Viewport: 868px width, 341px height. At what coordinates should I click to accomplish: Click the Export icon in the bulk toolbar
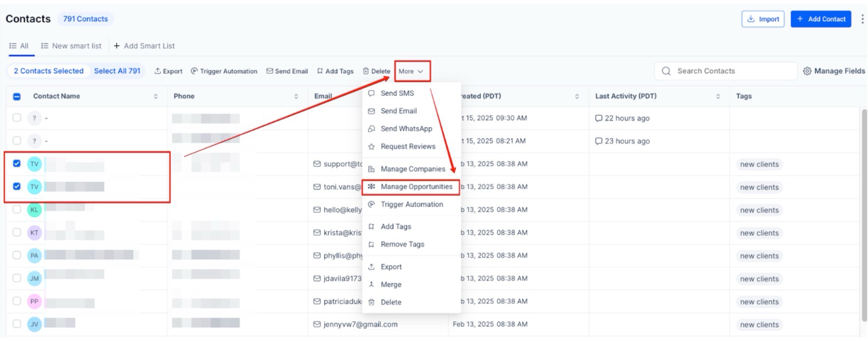tap(158, 71)
